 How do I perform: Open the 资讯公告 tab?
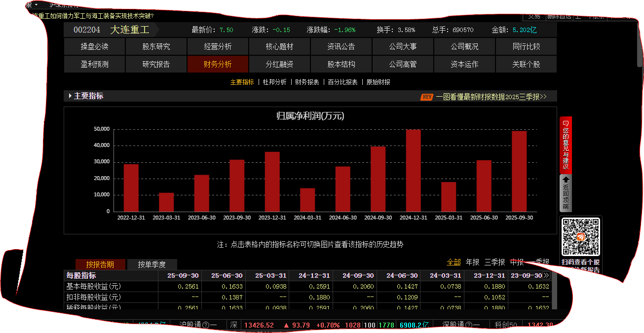point(341,46)
